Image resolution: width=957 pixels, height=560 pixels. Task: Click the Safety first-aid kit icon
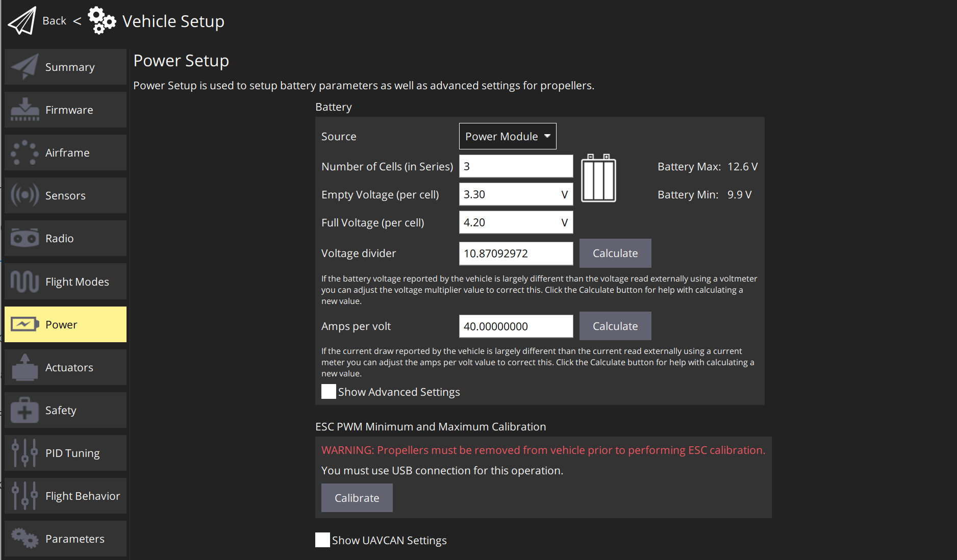tap(24, 410)
